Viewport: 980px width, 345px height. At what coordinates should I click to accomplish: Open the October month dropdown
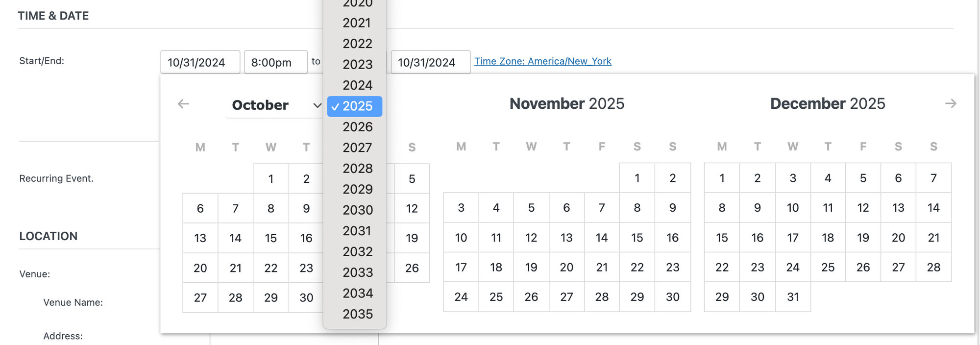[x=274, y=105]
